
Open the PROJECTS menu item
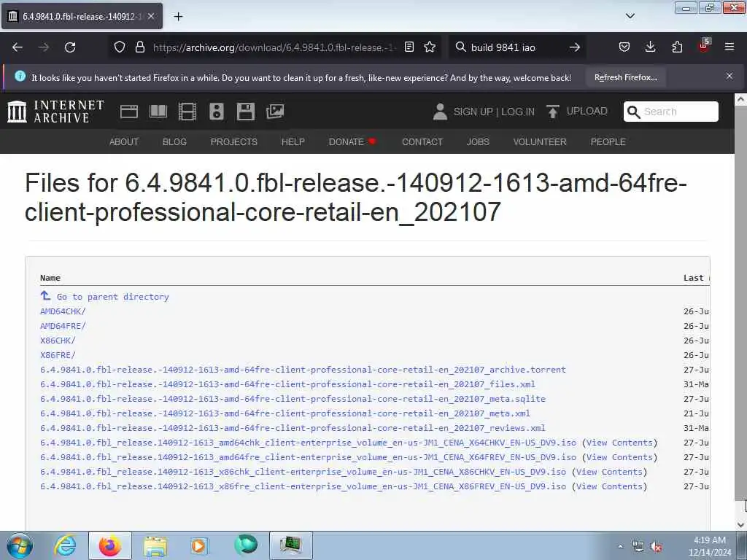point(234,142)
